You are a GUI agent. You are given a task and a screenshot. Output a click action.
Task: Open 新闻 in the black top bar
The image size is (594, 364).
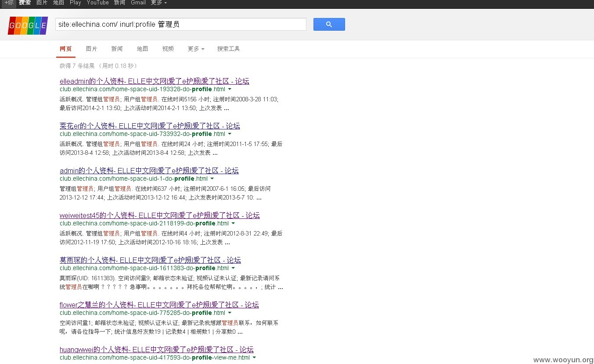119,3
